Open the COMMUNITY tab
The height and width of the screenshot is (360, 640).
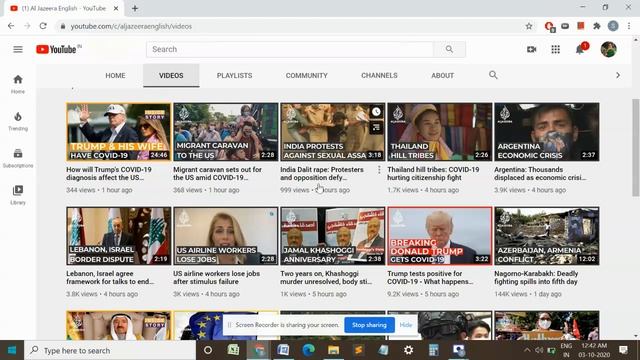pos(307,76)
